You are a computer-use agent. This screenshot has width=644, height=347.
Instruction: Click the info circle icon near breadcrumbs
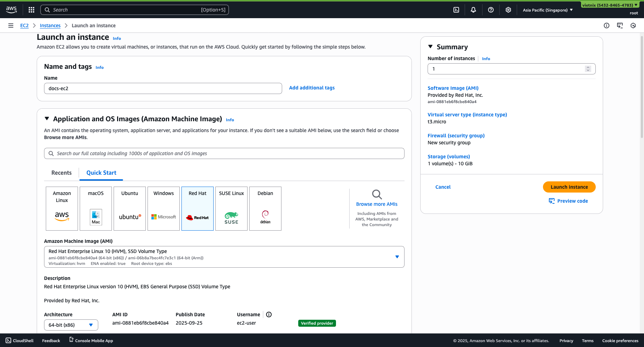[607, 25]
